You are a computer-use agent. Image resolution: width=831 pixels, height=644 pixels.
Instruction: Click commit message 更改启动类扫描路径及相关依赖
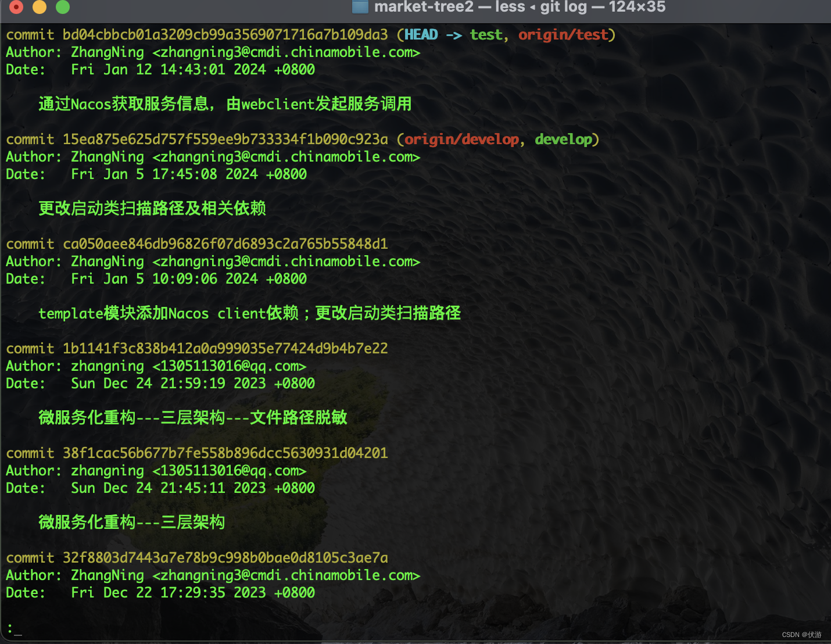coord(152,209)
